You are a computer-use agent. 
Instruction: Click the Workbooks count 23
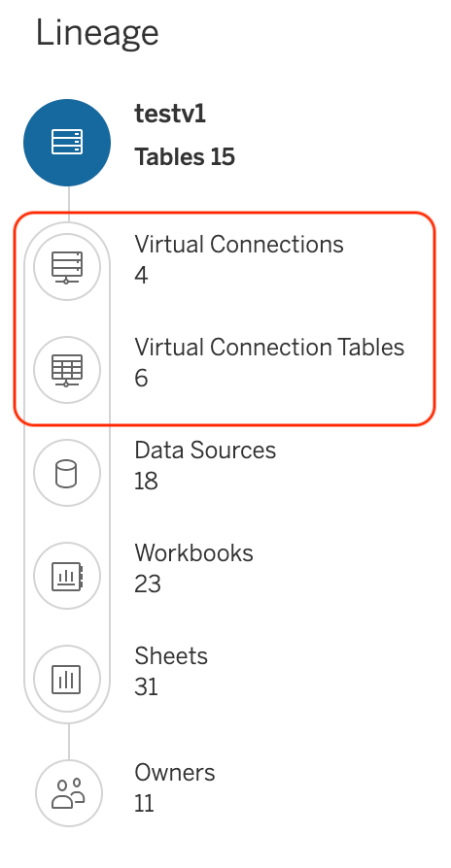148,584
